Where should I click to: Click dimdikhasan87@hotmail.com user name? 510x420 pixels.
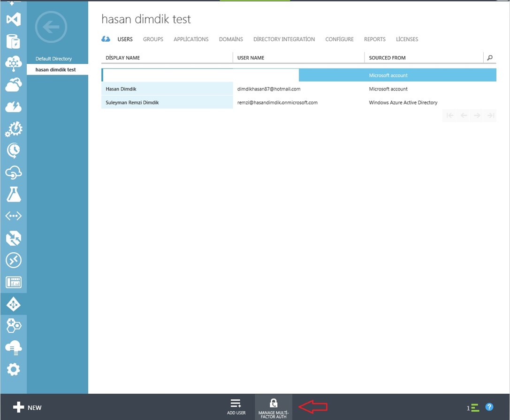pyautogui.click(x=269, y=89)
